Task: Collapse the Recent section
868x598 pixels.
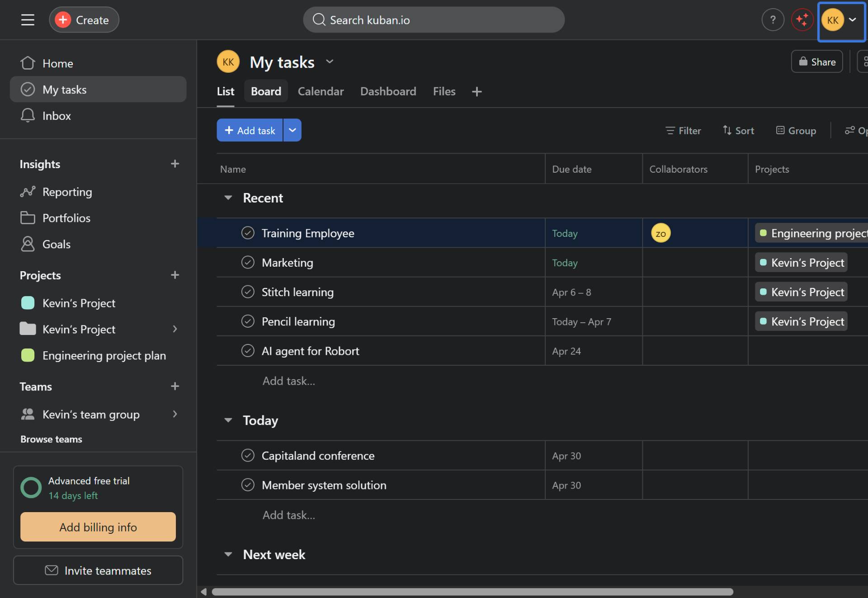Action: coord(228,198)
